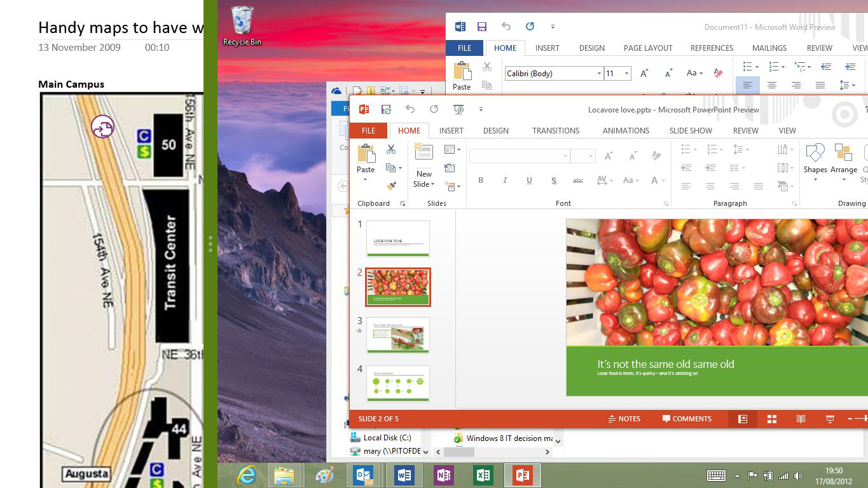Switch to Slide Sorter view in PowerPoint
The image size is (868, 488).
pyautogui.click(x=772, y=419)
